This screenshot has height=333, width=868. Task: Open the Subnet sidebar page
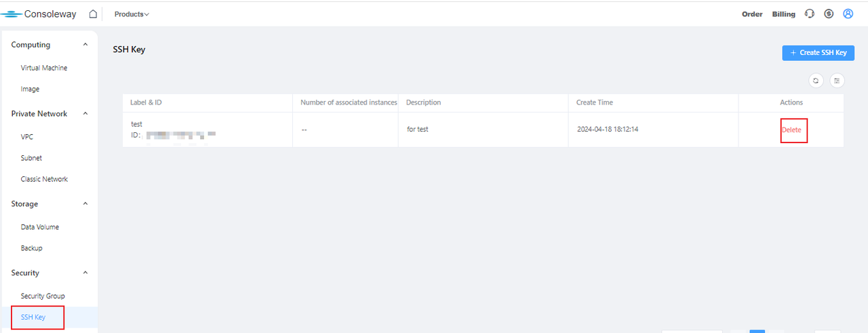point(31,158)
